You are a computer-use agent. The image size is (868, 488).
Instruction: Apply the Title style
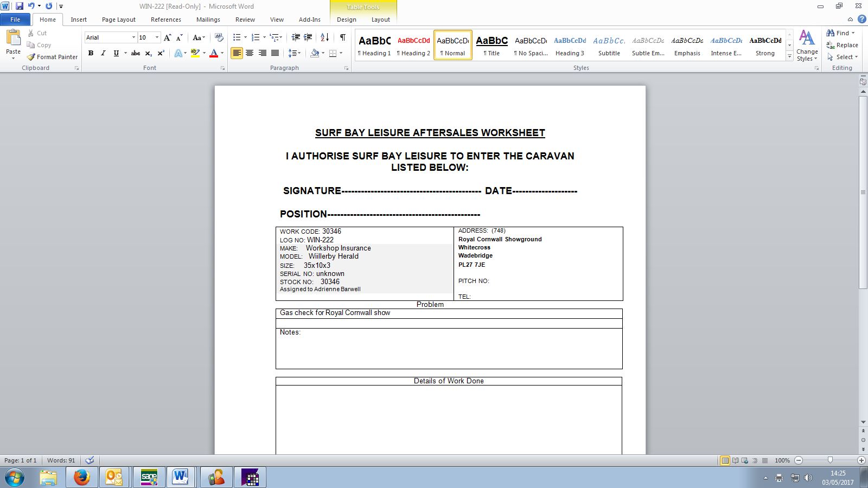492,45
